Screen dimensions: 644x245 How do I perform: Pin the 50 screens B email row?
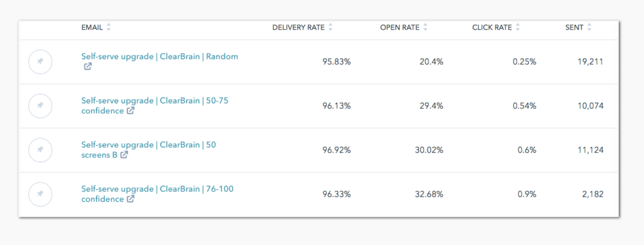[40, 150]
